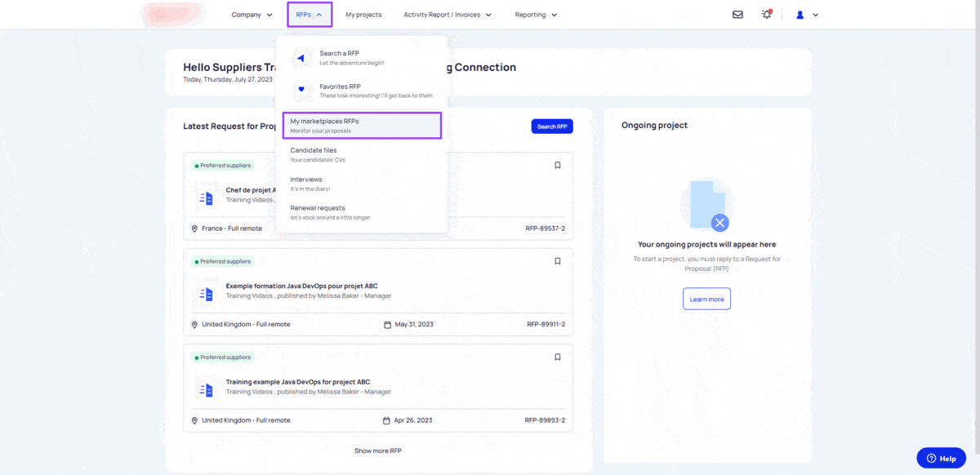Screen dimensions: 980x475
Task: Open the Help chat widget
Action: point(941,459)
